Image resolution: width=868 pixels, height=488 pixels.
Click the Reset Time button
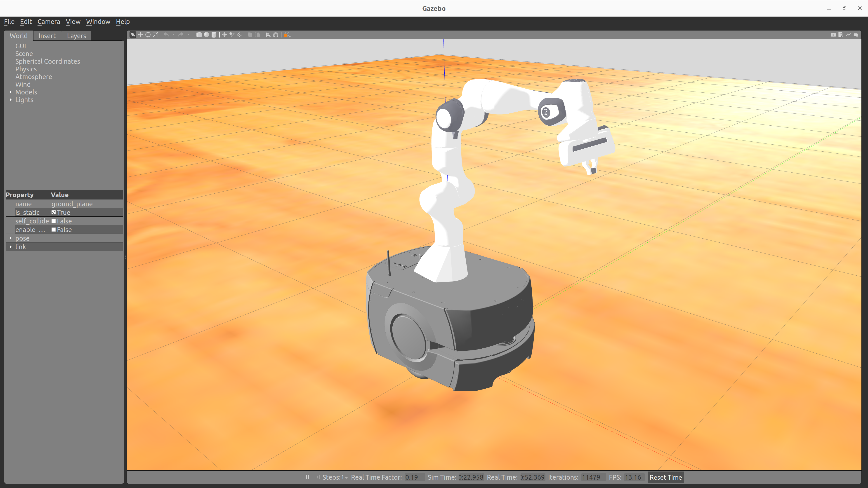pyautogui.click(x=665, y=477)
